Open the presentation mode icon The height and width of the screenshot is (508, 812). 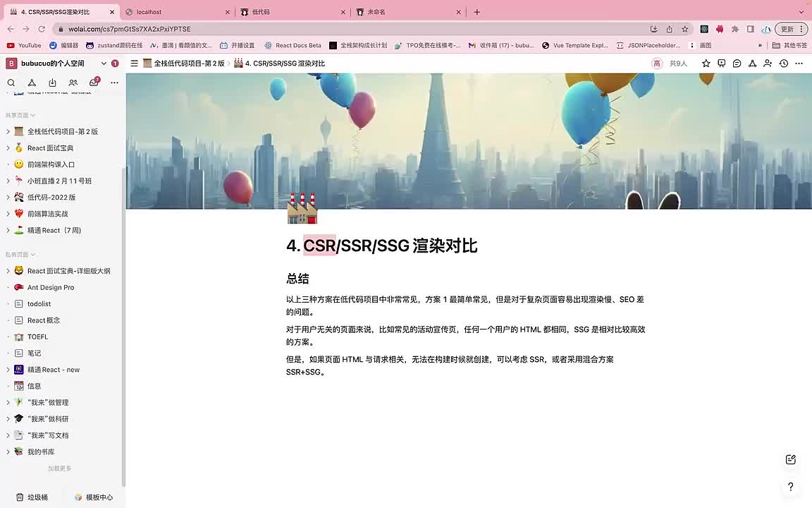pyautogui.click(x=721, y=64)
